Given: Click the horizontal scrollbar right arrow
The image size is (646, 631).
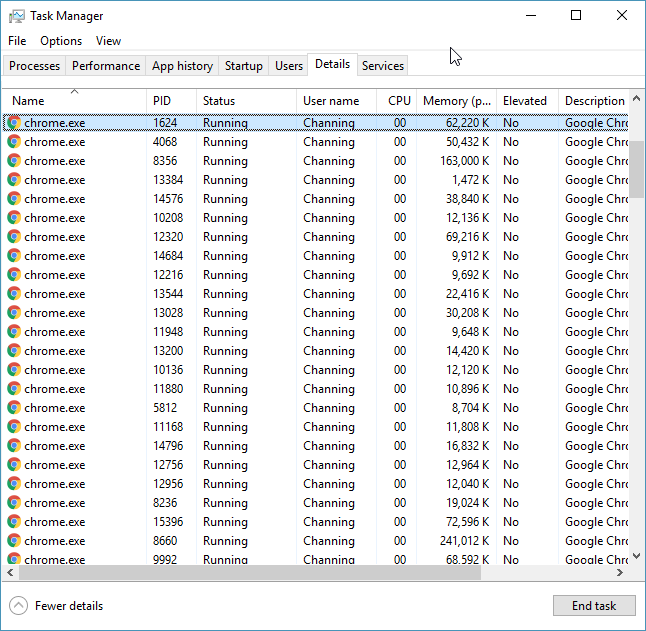Looking at the screenshot, I should tap(620, 573).
